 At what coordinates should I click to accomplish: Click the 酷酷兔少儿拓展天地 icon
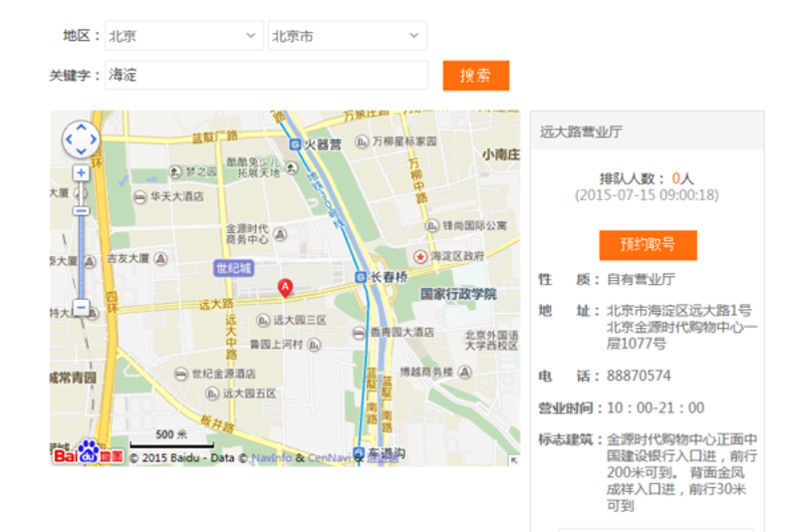pyautogui.click(x=291, y=167)
